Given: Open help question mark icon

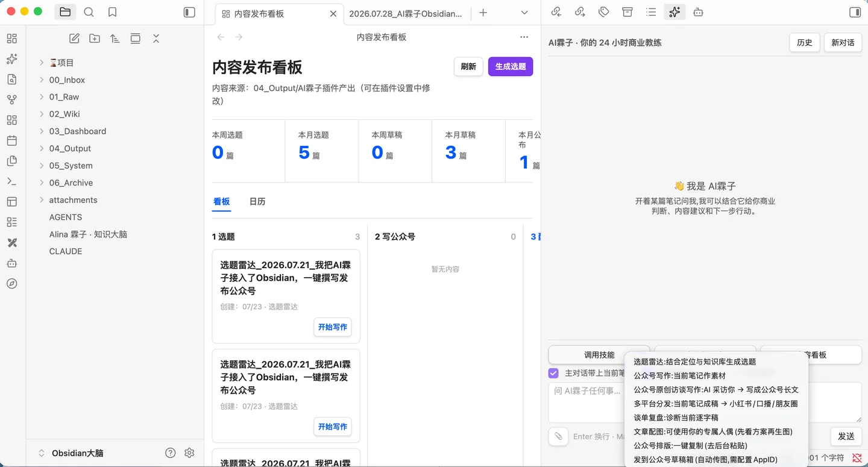Looking at the screenshot, I should click(171, 453).
